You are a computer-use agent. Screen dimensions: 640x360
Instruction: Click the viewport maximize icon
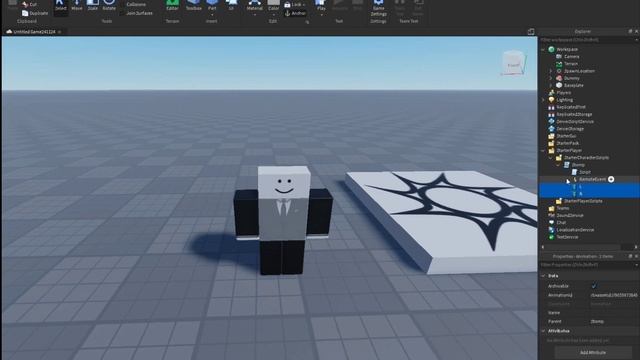pos(531,31)
